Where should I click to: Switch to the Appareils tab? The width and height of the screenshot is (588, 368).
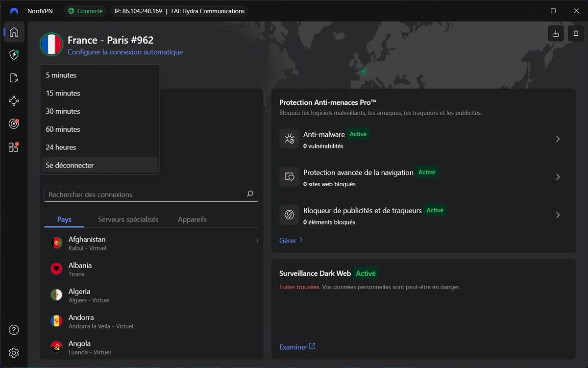point(192,219)
